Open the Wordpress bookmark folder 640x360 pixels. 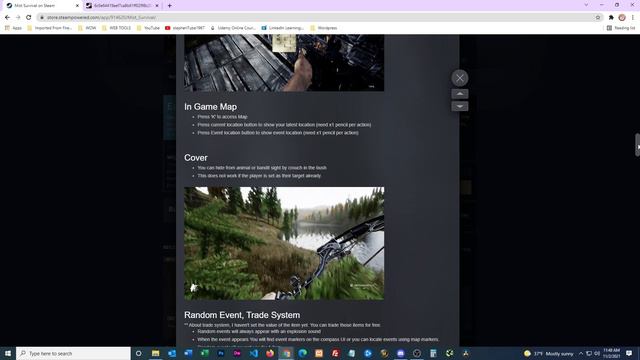324,28
